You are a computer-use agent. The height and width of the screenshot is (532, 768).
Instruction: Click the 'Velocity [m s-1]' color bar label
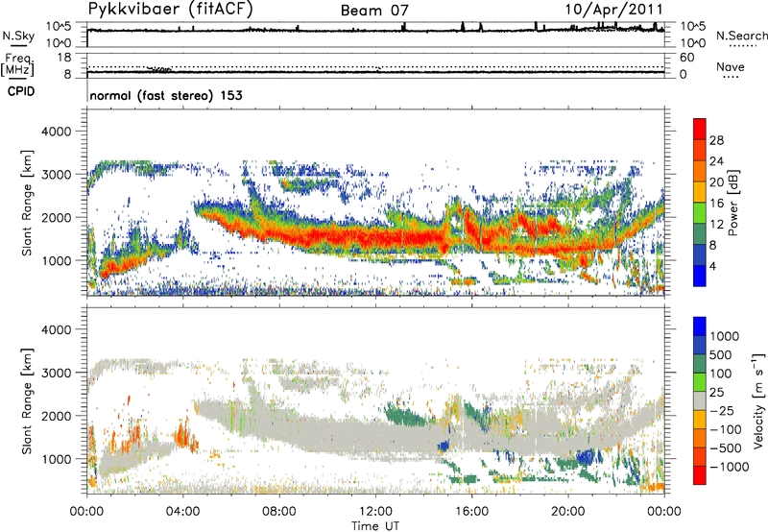(x=758, y=400)
